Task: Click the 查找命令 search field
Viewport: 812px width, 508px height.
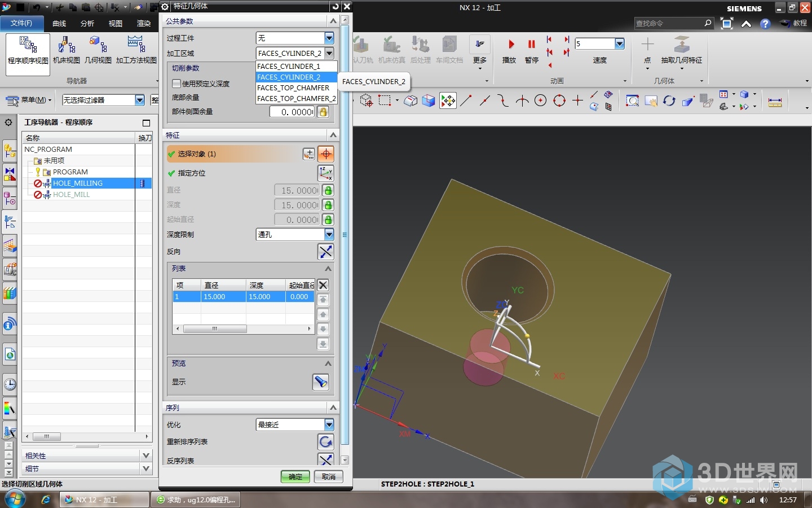Action: [x=668, y=23]
